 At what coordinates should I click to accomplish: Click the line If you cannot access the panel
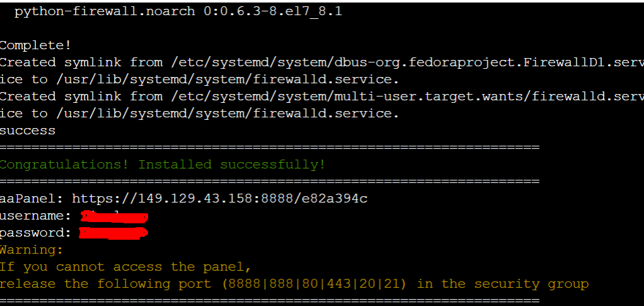pyautogui.click(x=126, y=267)
